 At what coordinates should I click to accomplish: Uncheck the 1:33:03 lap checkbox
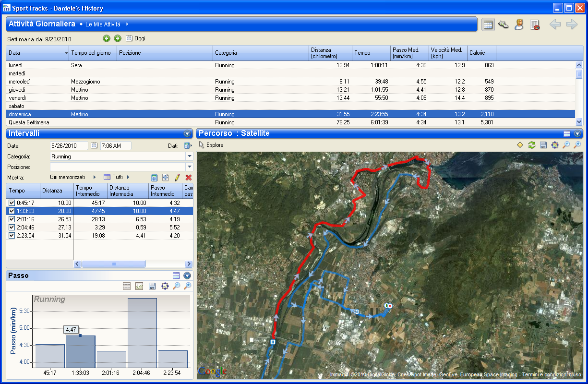coord(12,211)
